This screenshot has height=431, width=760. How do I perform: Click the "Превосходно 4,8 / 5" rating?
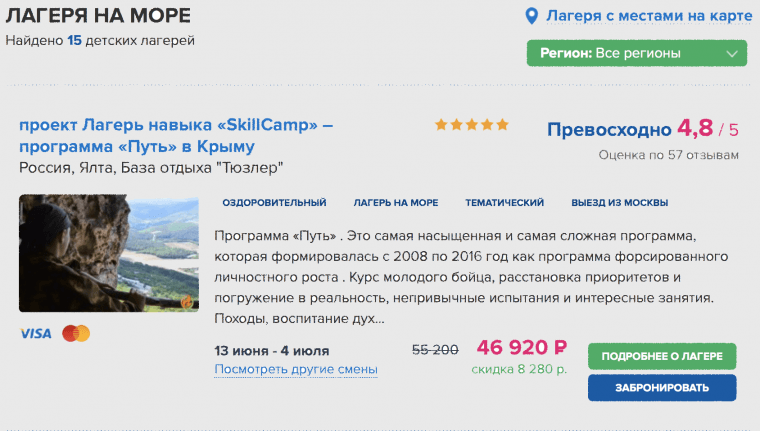643,129
